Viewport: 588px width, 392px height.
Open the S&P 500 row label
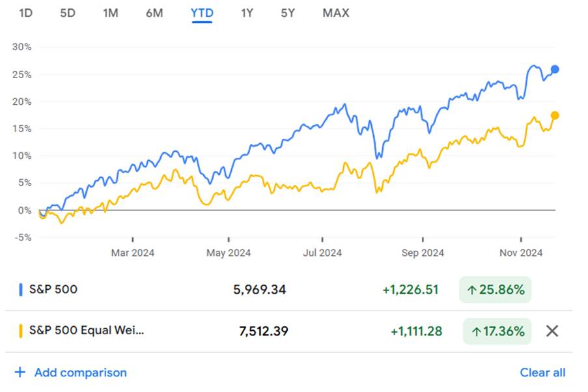tap(53, 289)
